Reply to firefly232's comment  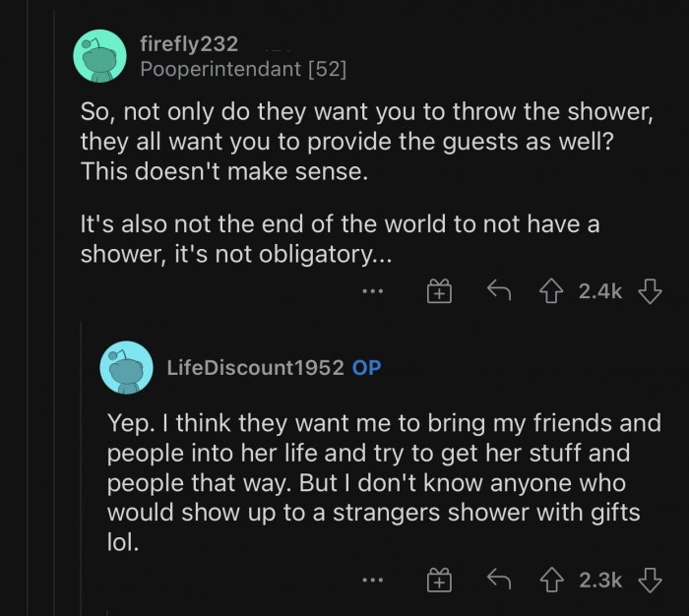(x=499, y=290)
